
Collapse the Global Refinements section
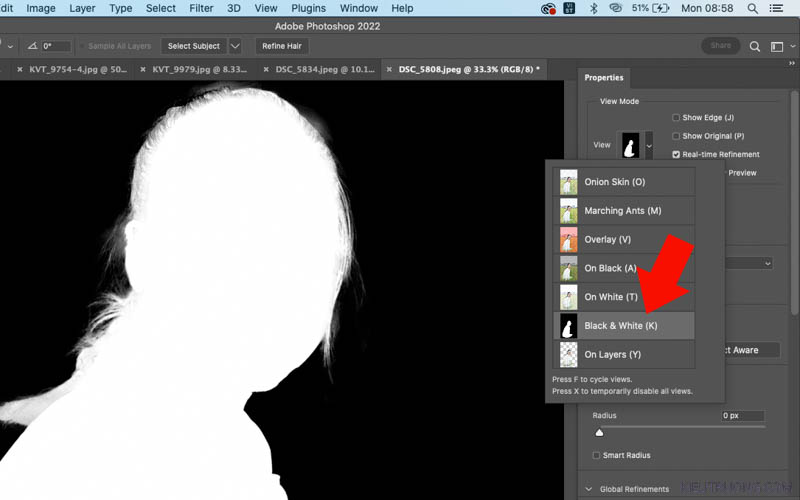pyautogui.click(x=589, y=489)
